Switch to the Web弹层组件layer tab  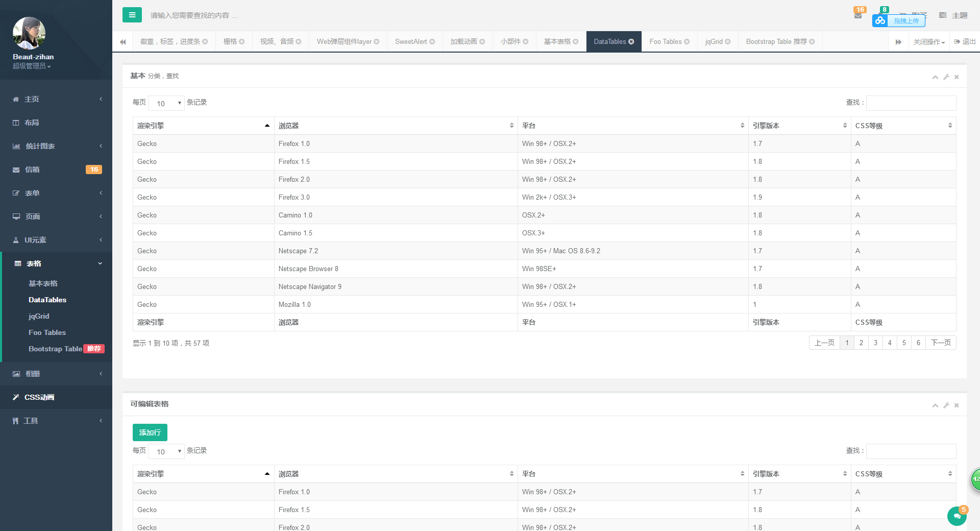(x=348, y=42)
